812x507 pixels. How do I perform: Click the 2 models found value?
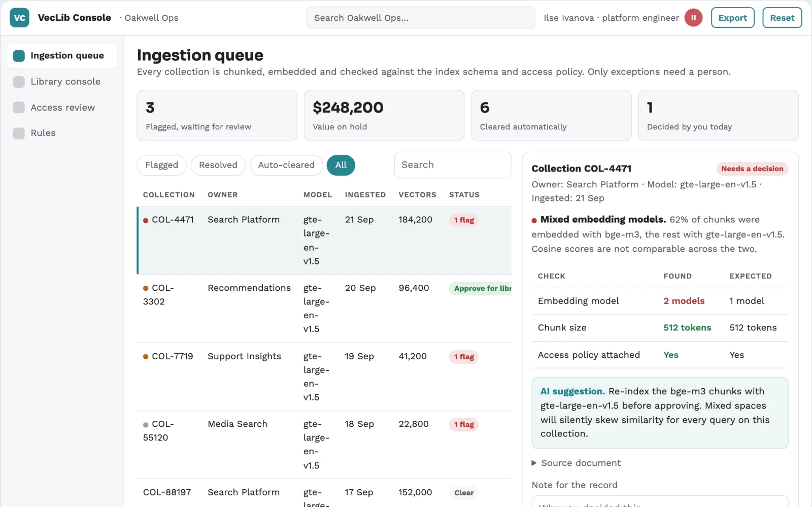pos(684,301)
